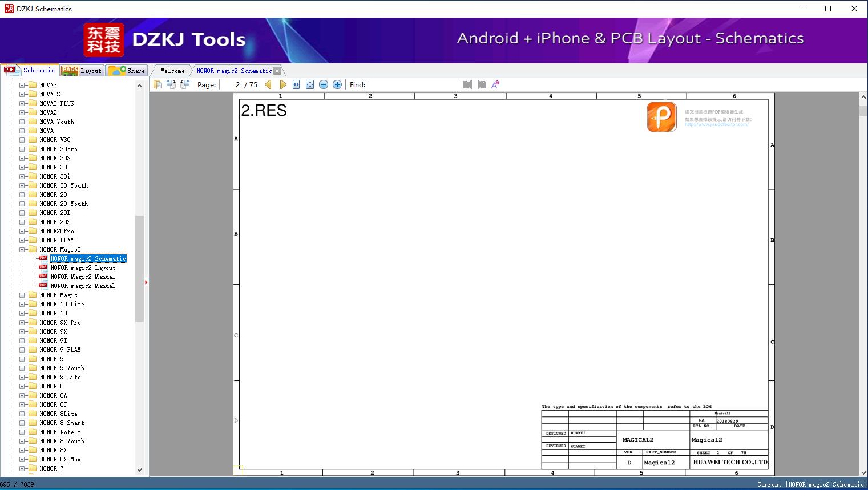
Task: Toggle the match case search icon
Action: [x=495, y=84]
